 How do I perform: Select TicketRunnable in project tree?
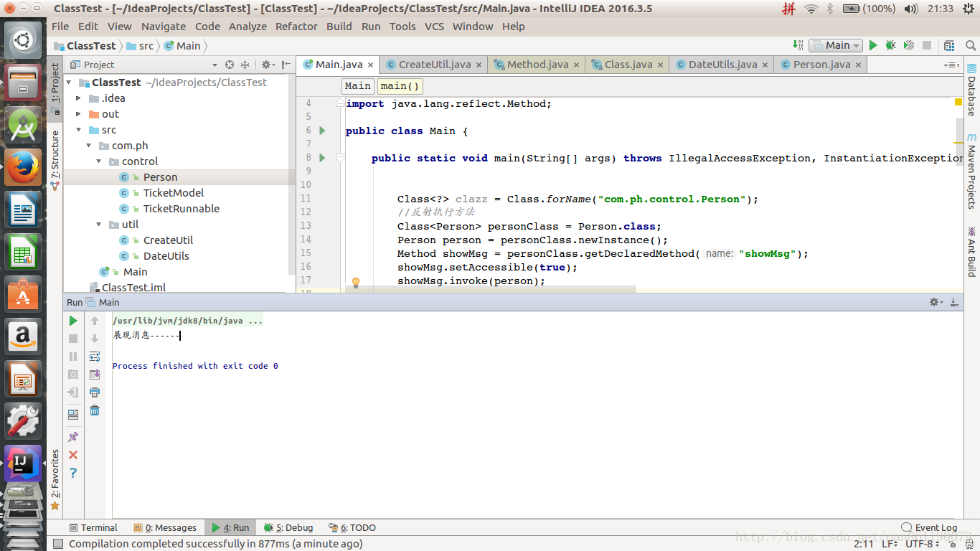182,209
